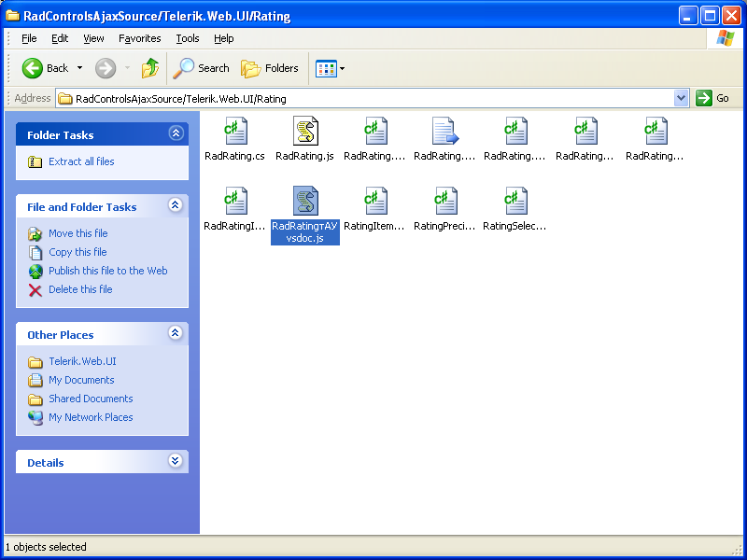Click the Folder Tasks header title

pos(61,135)
